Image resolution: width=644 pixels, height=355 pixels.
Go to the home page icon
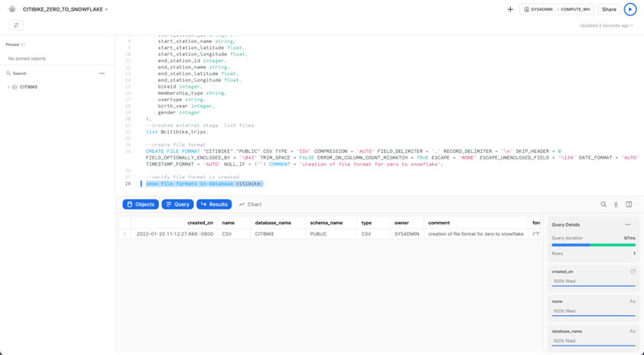[x=12, y=9]
